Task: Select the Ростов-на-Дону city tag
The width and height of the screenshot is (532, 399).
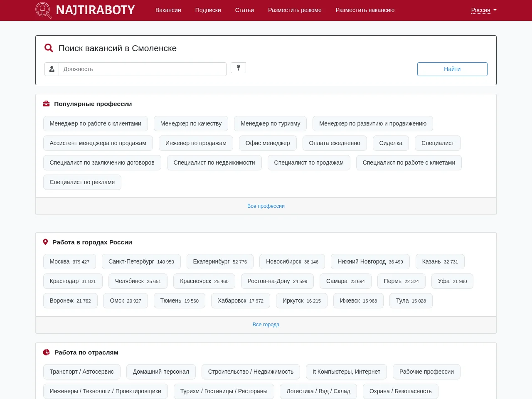Action: click(277, 281)
